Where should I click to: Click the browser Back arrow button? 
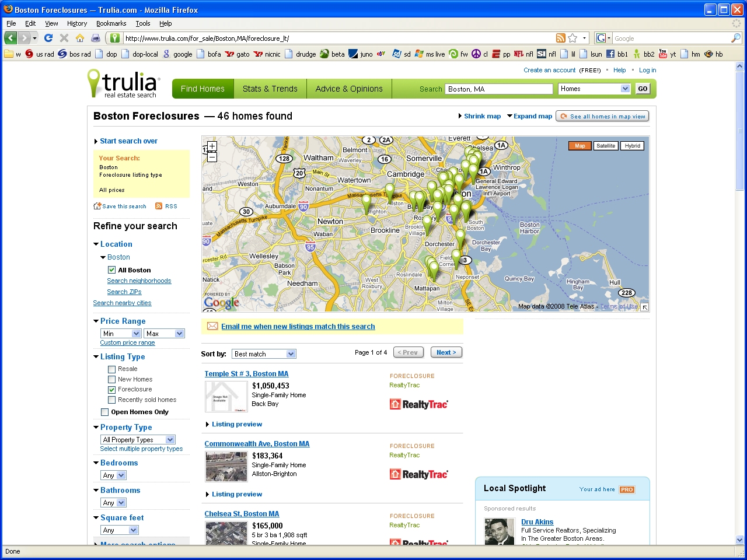click(x=11, y=38)
